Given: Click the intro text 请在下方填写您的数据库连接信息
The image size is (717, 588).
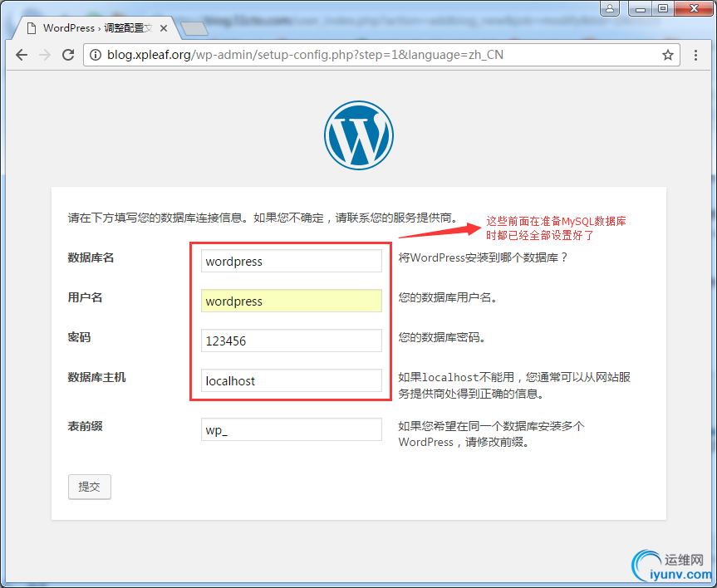Looking at the screenshot, I should click(263, 218).
